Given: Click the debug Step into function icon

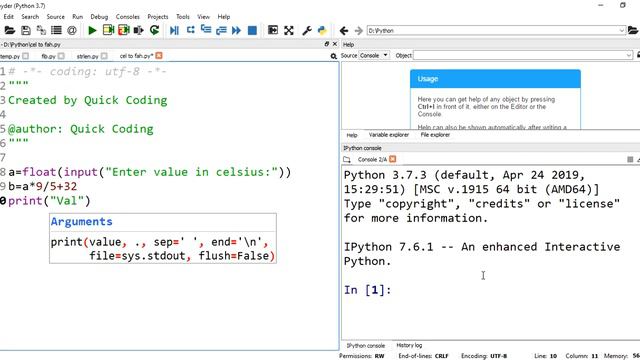Looking at the screenshot, I should pyautogui.click(x=206, y=30).
